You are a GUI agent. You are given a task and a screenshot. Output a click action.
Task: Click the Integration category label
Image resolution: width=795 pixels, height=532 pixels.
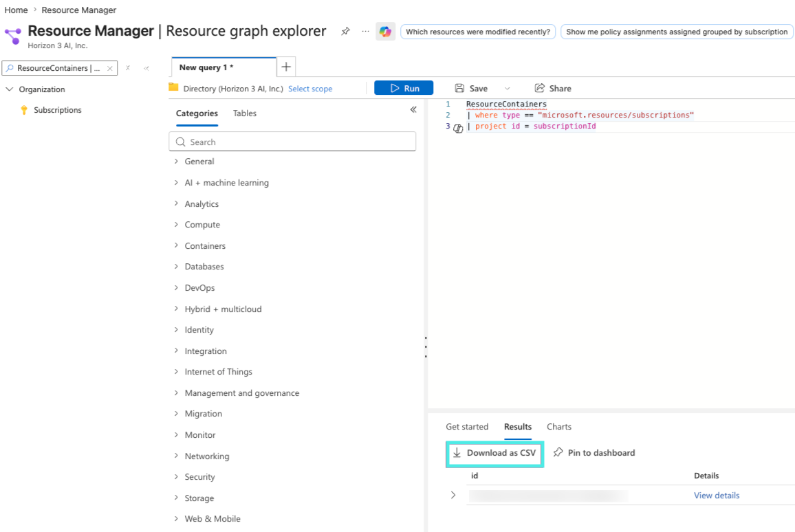[206, 351]
